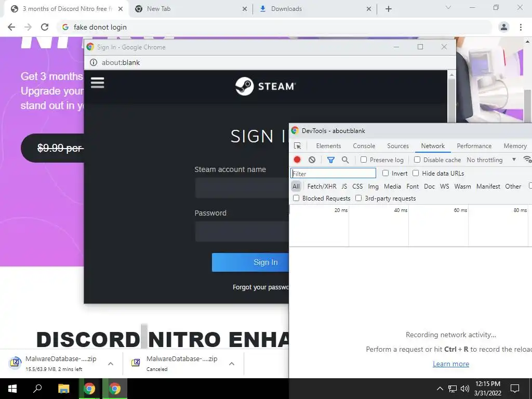532x399 pixels.
Task: Open the Performance tab
Action: pos(474,146)
